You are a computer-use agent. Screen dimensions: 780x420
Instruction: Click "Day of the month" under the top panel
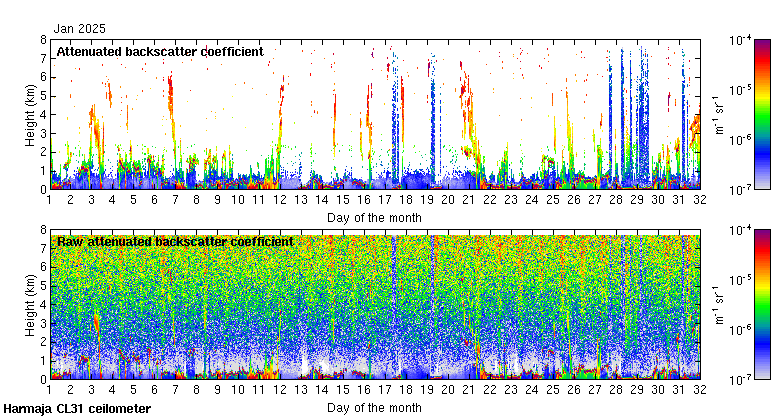pyautogui.click(x=374, y=218)
